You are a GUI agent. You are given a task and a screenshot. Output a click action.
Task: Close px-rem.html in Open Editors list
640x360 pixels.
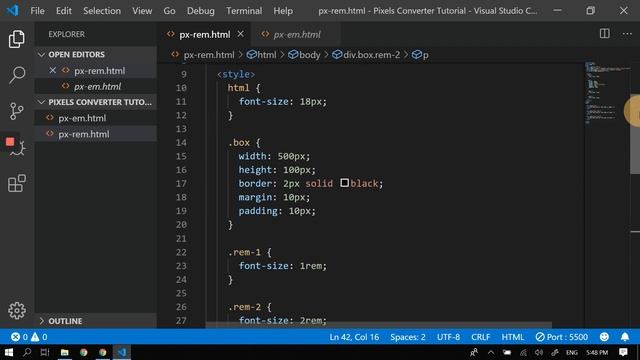53,70
